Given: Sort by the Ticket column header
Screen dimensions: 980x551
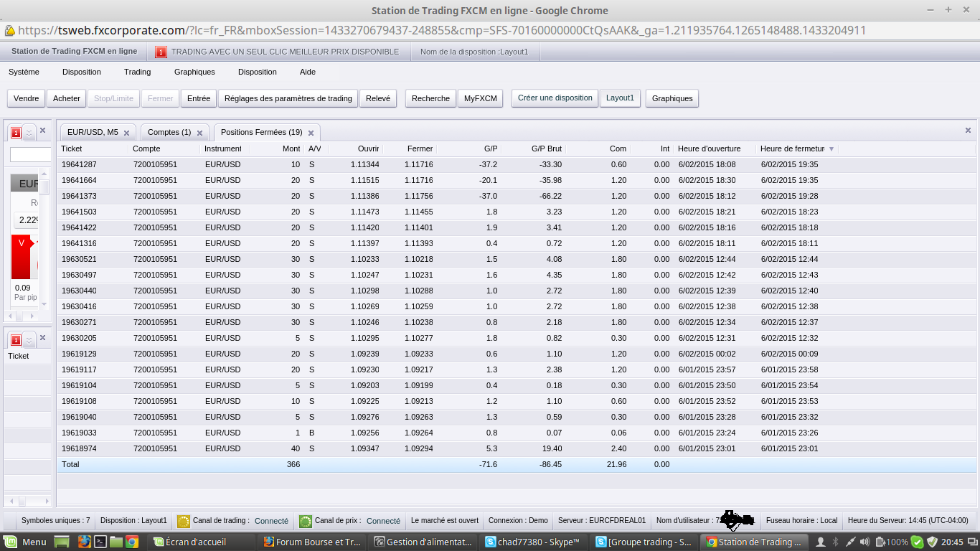Looking at the screenshot, I should (93, 149).
